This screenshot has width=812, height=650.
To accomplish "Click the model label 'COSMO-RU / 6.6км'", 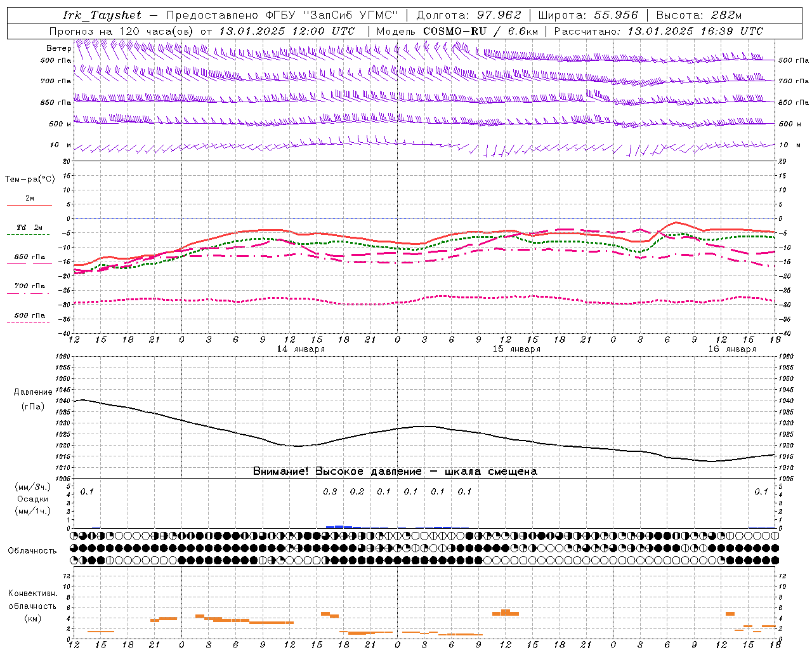I will click(480, 31).
